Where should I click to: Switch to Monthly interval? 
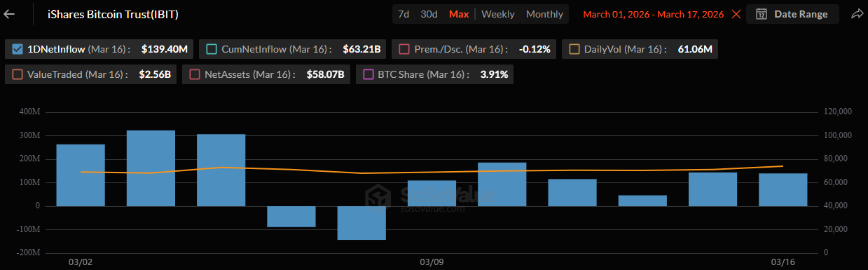pyautogui.click(x=544, y=14)
